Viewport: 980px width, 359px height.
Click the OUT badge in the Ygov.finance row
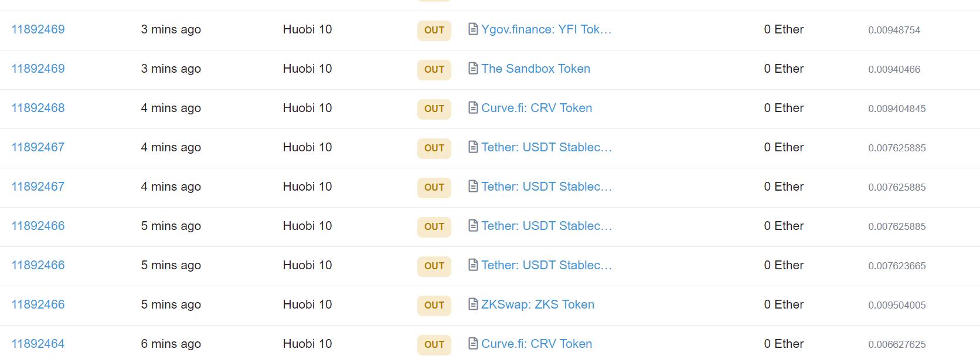click(434, 30)
